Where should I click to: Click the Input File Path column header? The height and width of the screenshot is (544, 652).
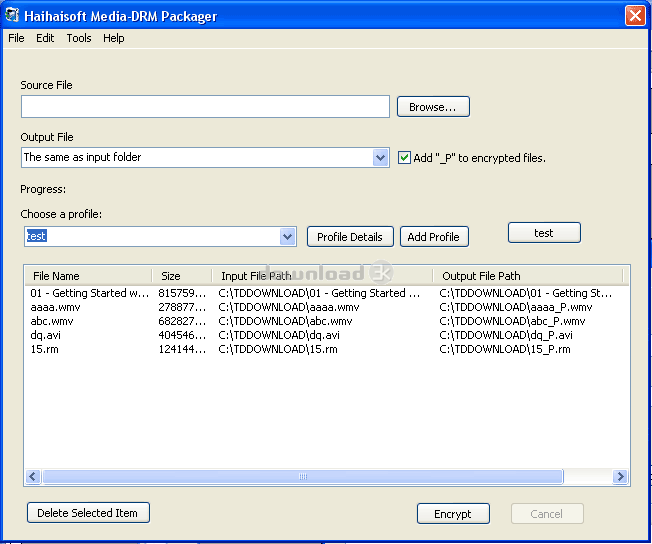[x=322, y=276]
